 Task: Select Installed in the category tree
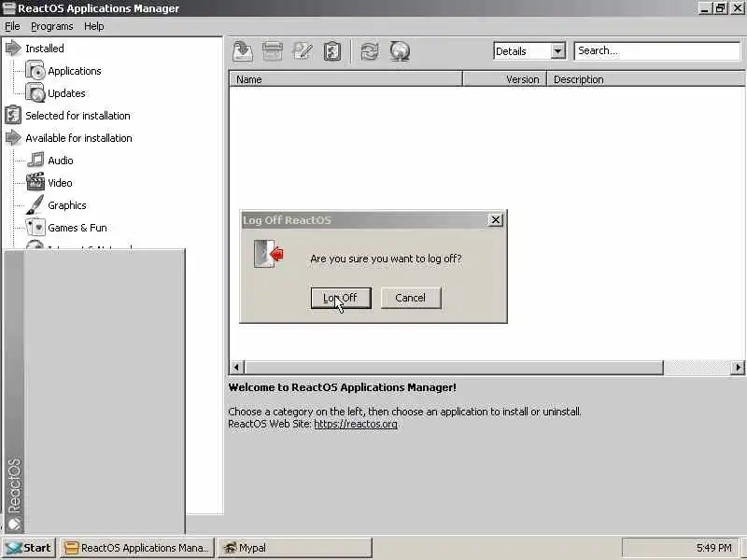[x=44, y=49]
